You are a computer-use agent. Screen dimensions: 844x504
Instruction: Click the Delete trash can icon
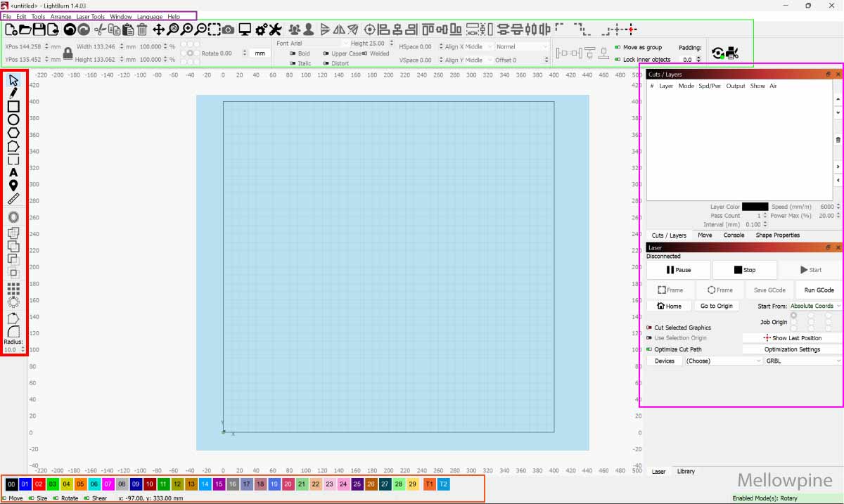point(142,30)
